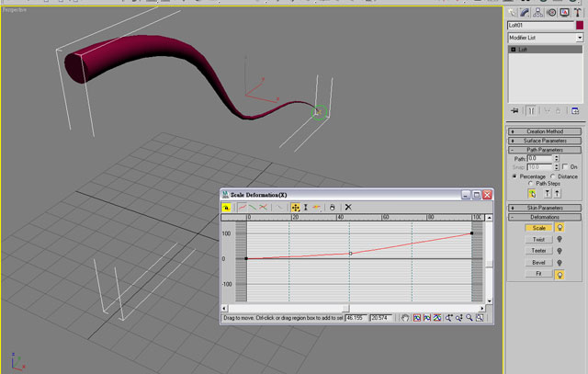
Task: Open the Hierarchy command panel tab
Action: click(x=538, y=12)
